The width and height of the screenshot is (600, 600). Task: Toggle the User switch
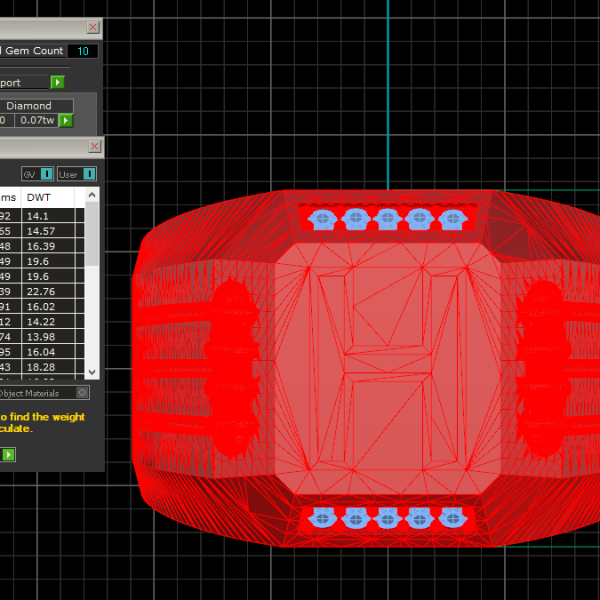pyautogui.click(x=89, y=174)
